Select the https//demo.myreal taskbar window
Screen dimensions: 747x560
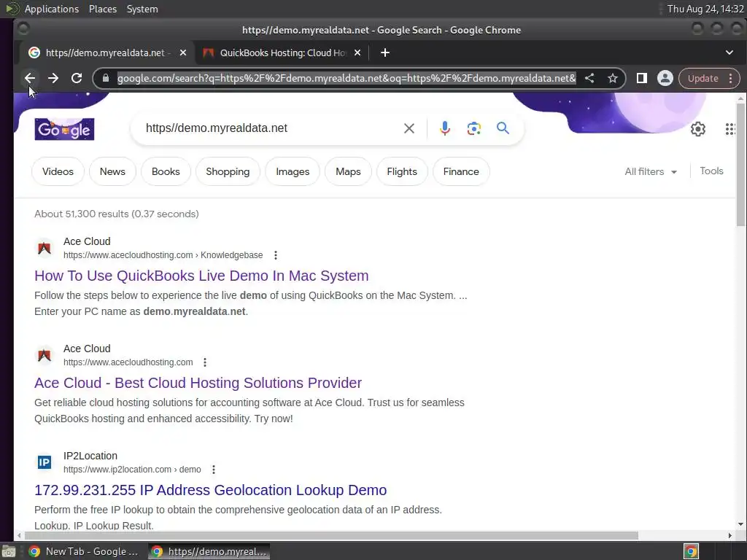click(x=209, y=551)
